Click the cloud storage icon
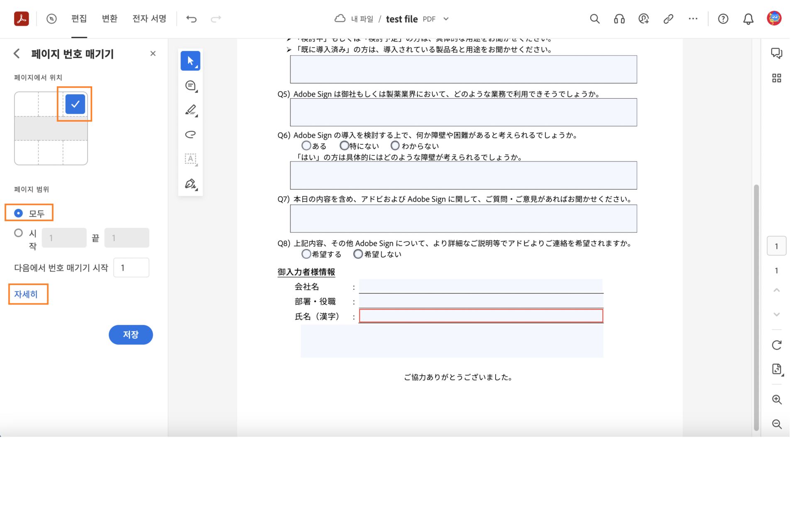 [x=340, y=19]
